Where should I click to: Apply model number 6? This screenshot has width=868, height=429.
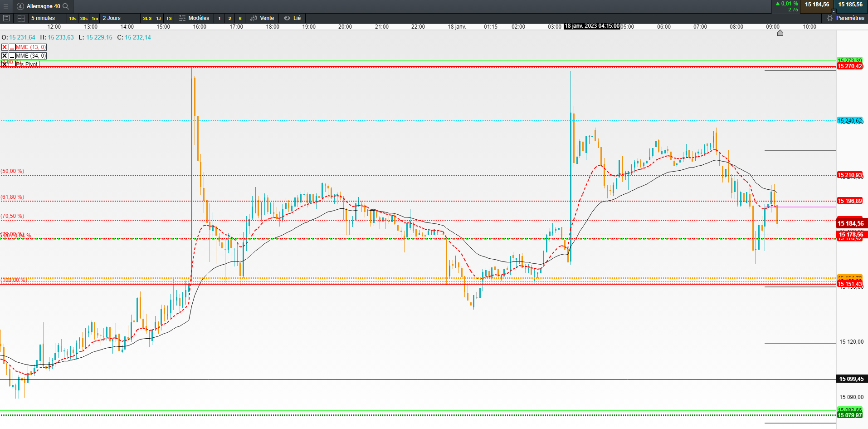tap(240, 19)
